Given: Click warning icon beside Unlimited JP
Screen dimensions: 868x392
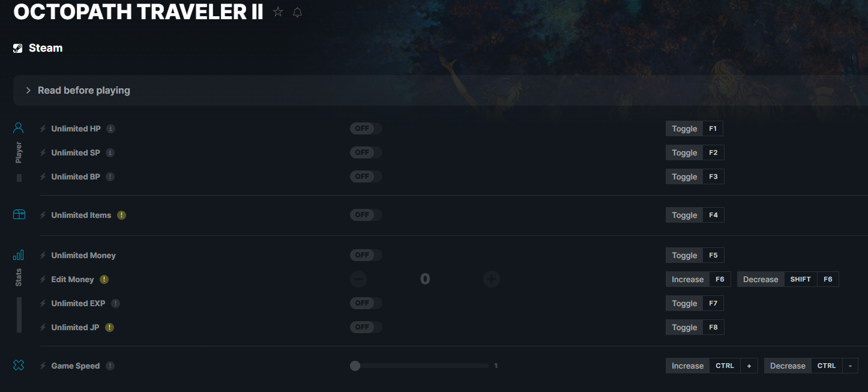Looking at the screenshot, I should (x=109, y=327).
